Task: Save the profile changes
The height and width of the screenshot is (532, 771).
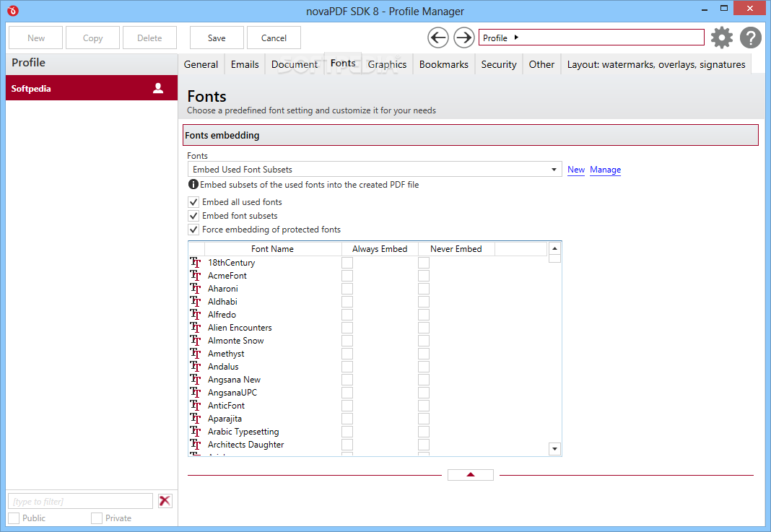Action: tap(217, 38)
